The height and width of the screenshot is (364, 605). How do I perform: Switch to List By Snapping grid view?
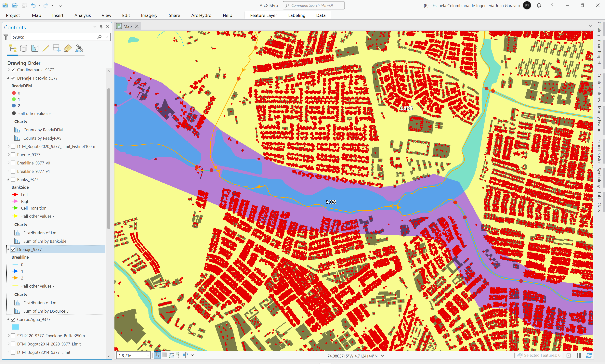point(57,48)
